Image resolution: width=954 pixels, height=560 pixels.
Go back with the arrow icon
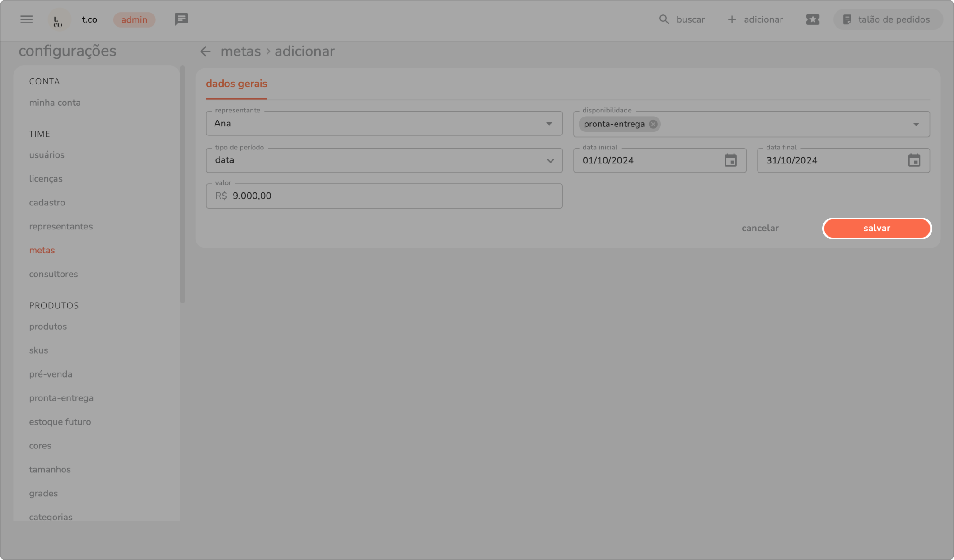[206, 51]
